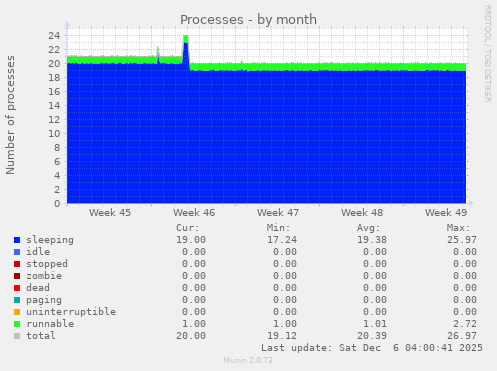Click the 'Last update' timestamp text
497x371 pixels.
[x=372, y=348]
